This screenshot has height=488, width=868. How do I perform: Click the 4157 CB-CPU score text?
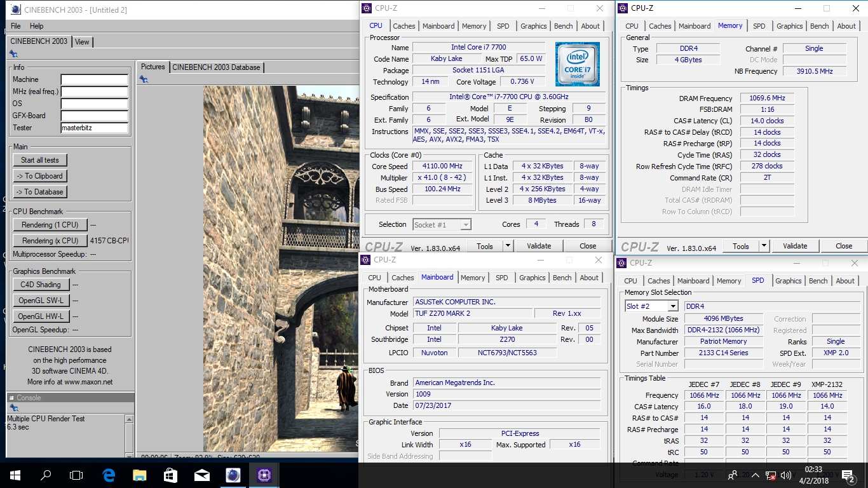(109, 241)
